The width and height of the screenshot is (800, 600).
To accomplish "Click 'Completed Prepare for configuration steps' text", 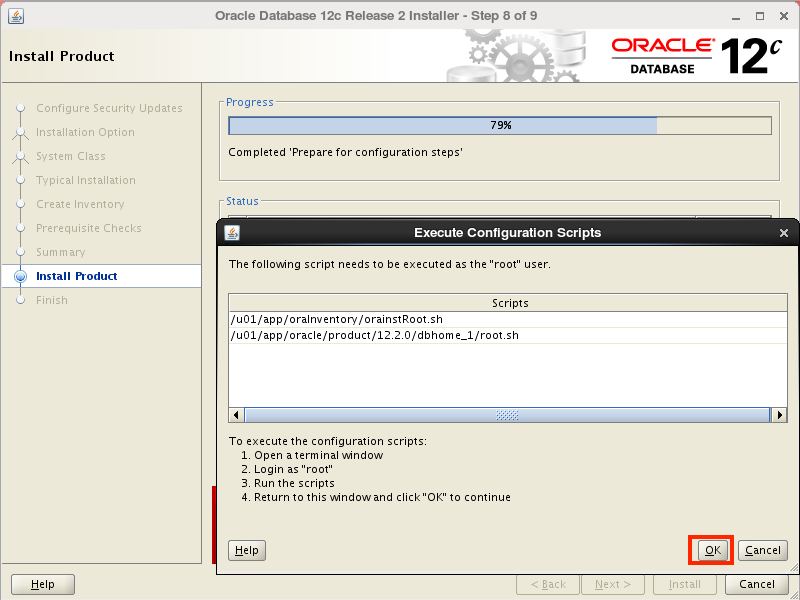I will tap(345, 152).
